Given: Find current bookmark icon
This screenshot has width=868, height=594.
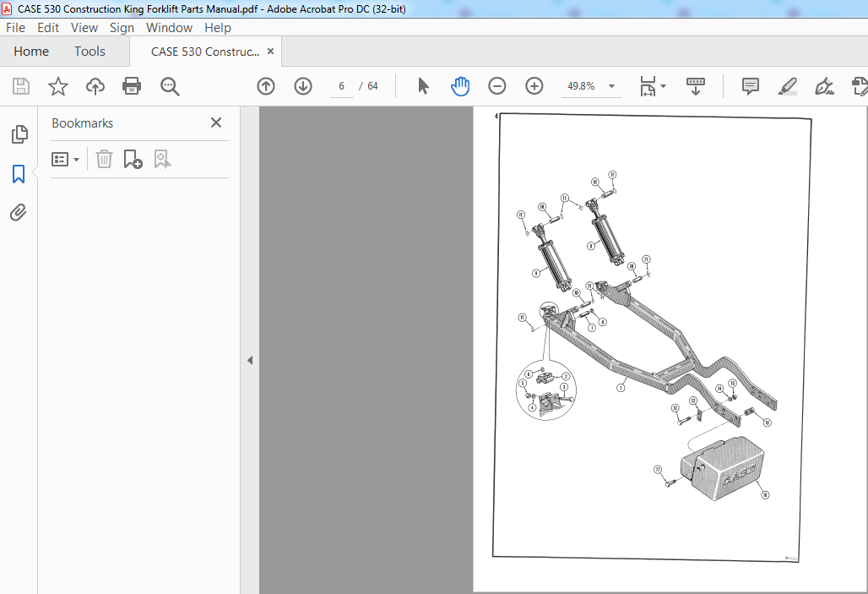Looking at the screenshot, I should click(x=162, y=159).
